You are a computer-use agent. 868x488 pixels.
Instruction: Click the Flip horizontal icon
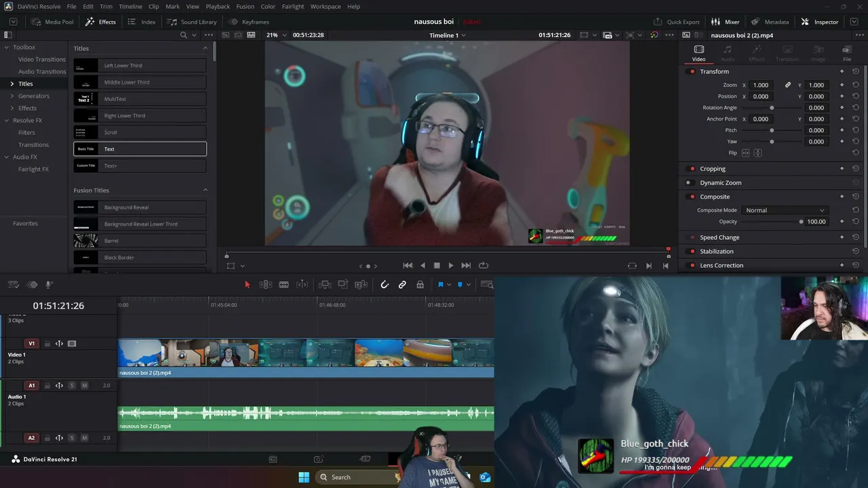coord(746,153)
